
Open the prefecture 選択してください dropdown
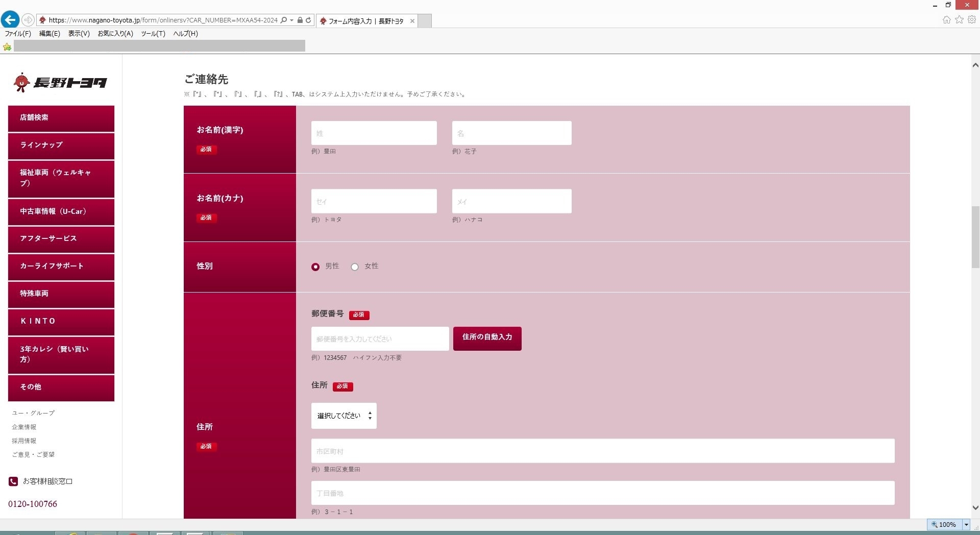pyautogui.click(x=344, y=416)
